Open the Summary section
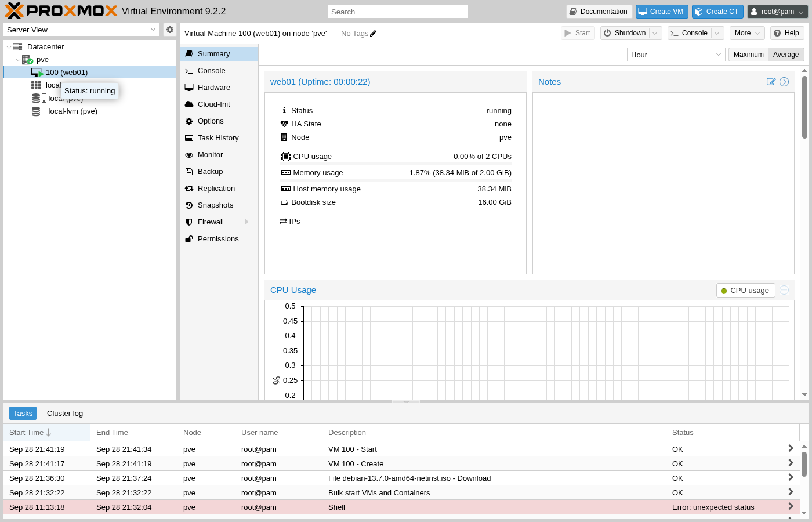This screenshot has width=812, height=522. pyautogui.click(x=219, y=53)
